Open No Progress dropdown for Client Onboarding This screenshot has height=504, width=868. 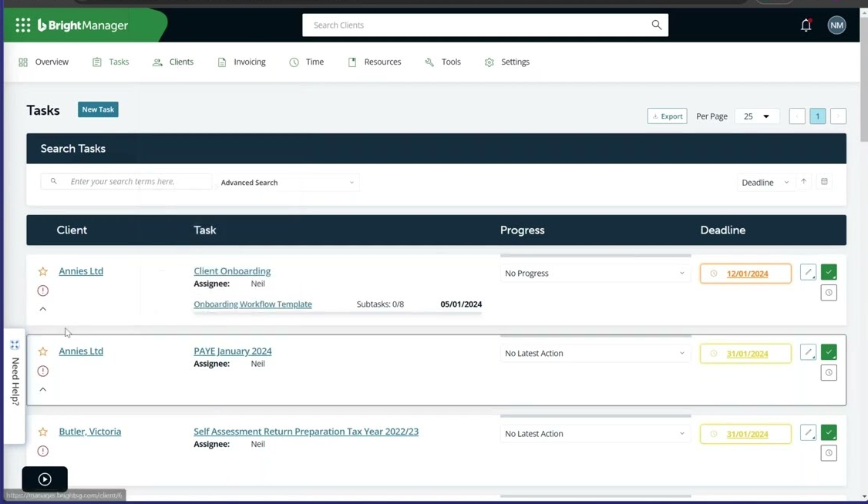[x=594, y=274]
